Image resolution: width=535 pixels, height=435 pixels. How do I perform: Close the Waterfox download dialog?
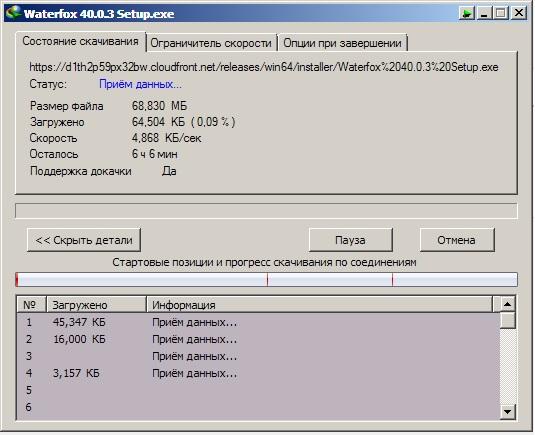(x=519, y=13)
